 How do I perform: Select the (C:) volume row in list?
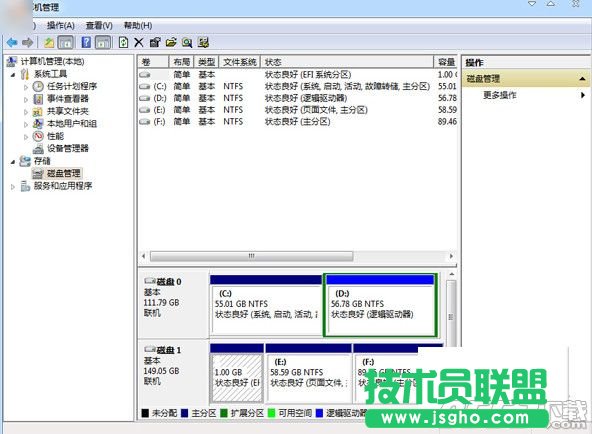298,86
